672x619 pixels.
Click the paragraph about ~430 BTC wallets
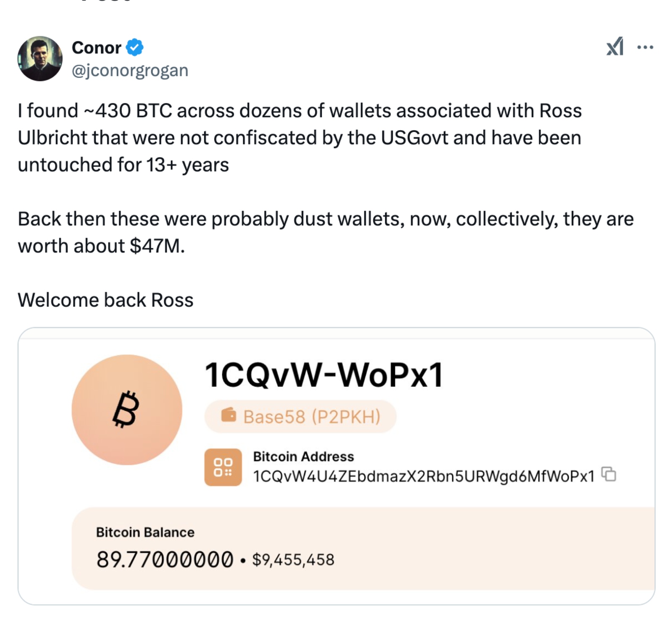click(x=299, y=137)
